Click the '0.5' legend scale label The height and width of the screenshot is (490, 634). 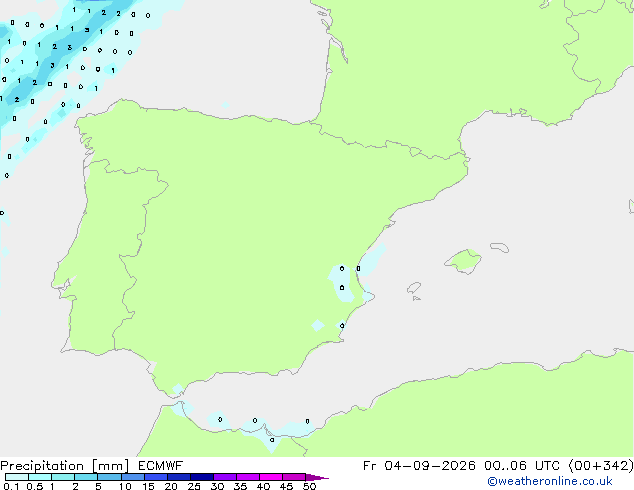click(35, 486)
